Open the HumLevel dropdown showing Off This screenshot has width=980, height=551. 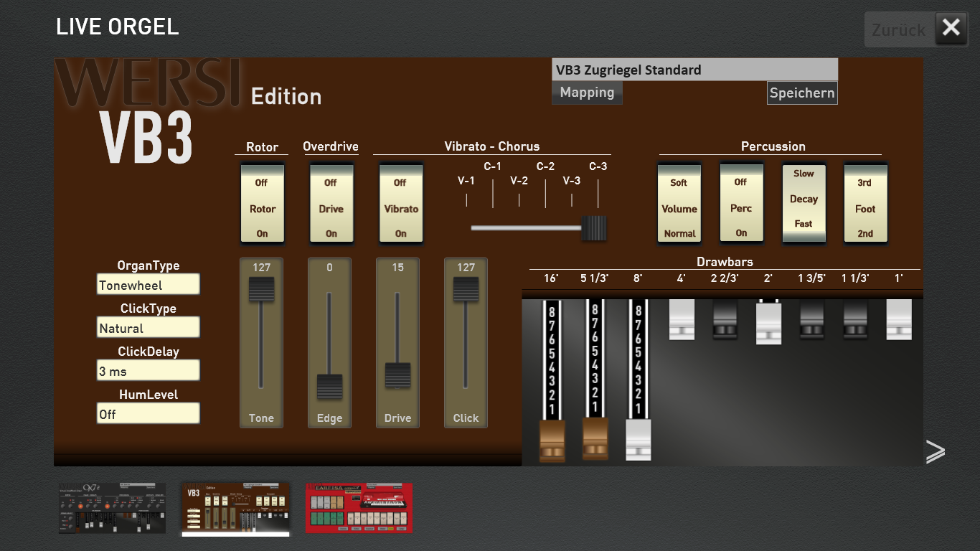point(149,414)
